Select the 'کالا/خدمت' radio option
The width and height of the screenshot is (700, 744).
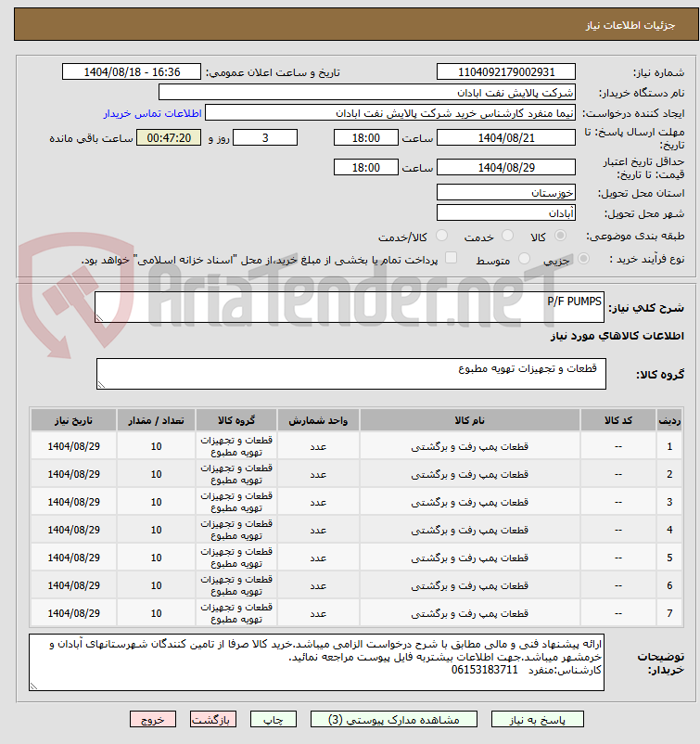tap(441, 237)
